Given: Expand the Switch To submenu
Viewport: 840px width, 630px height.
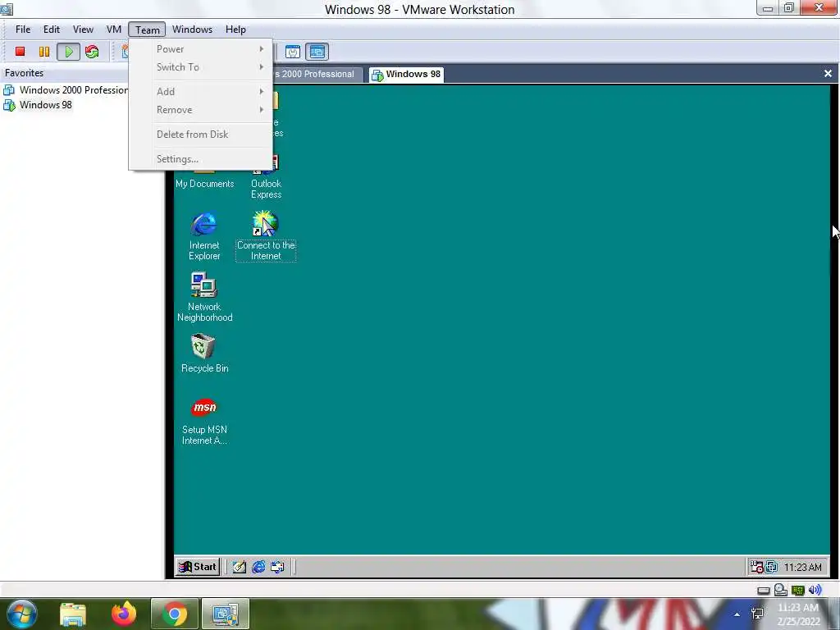Looking at the screenshot, I should click(201, 67).
